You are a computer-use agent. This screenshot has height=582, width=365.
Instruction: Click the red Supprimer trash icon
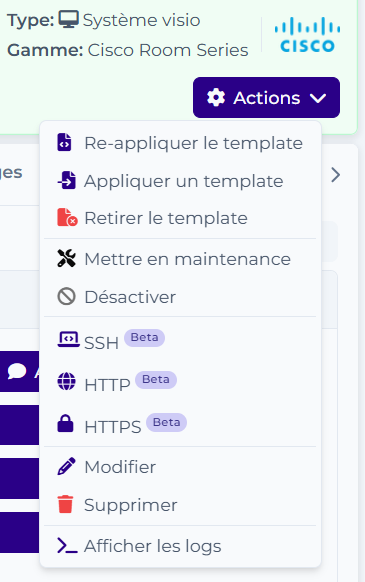65,504
